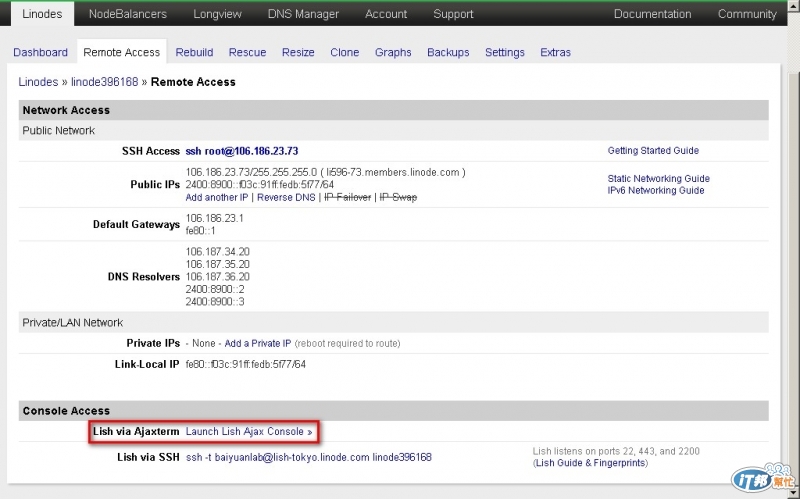This screenshot has height=499, width=800.
Task: Open the Static Networking Guide link
Action: click(x=659, y=179)
